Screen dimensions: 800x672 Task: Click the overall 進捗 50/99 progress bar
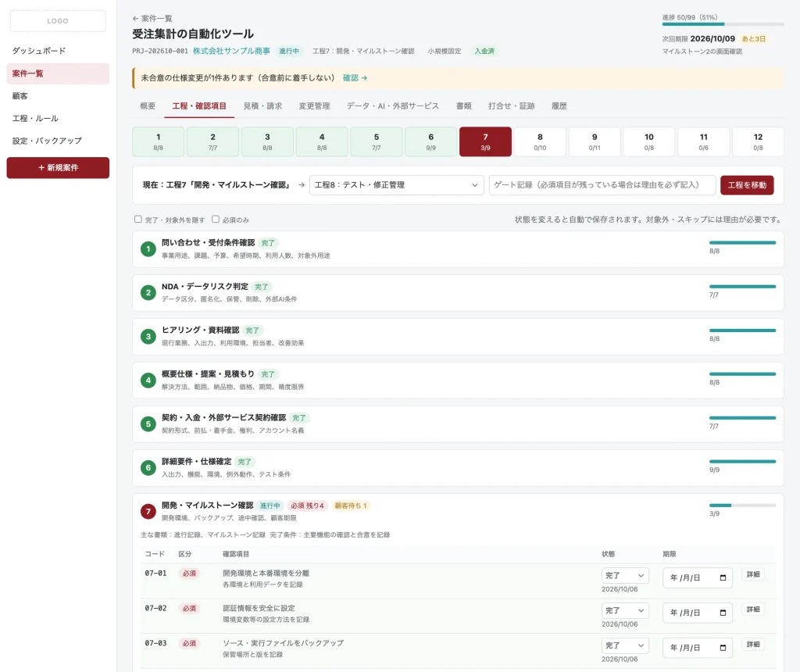point(723,24)
